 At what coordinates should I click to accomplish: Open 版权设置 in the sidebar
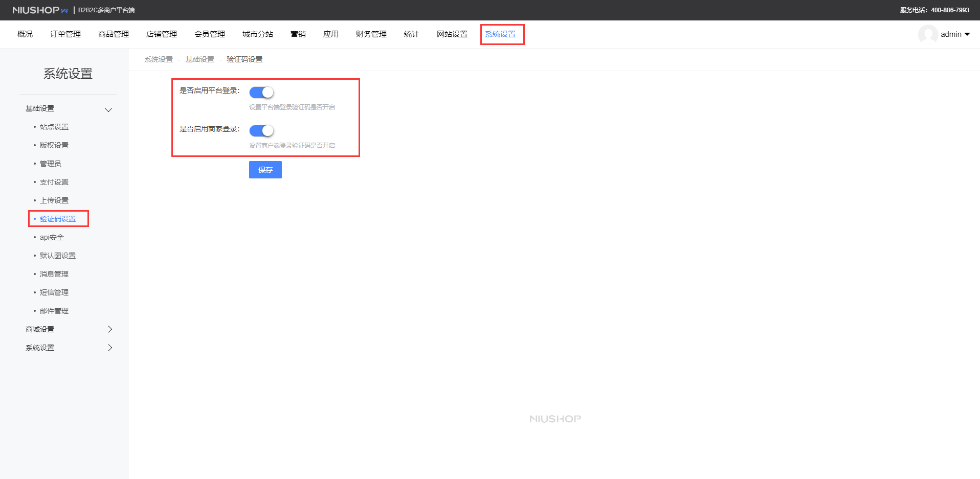coord(54,145)
